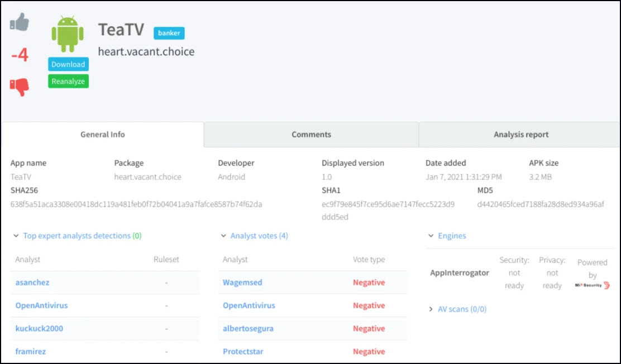Click the App name value TeaTV
This screenshot has width=621, height=364.
point(21,177)
